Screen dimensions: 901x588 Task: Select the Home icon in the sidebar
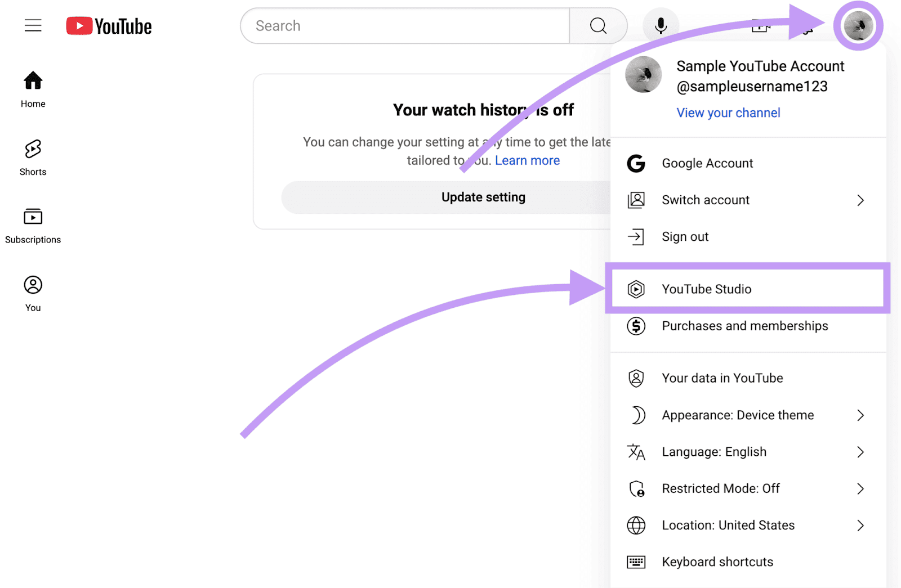(32, 88)
